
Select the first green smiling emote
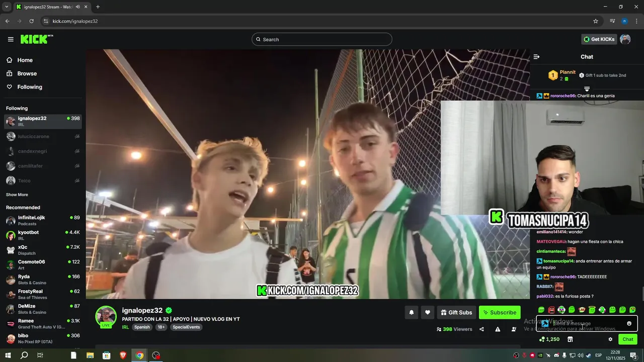541,310
